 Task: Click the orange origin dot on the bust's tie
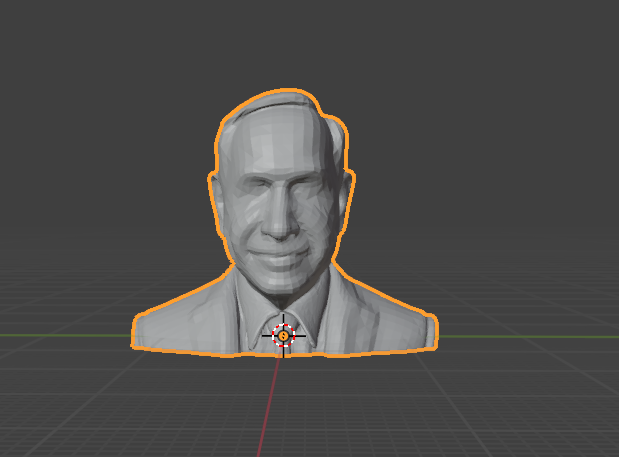pyautogui.click(x=283, y=336)
